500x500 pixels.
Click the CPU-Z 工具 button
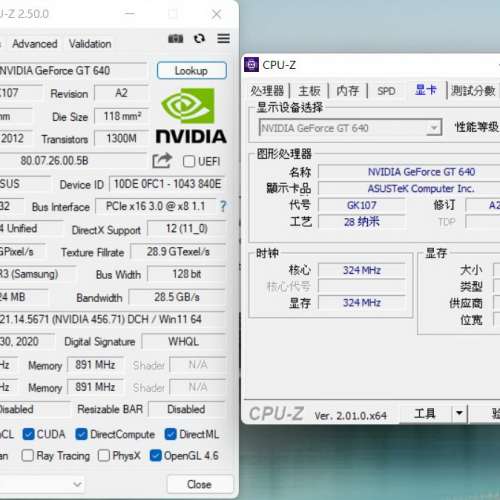point(425,413)
